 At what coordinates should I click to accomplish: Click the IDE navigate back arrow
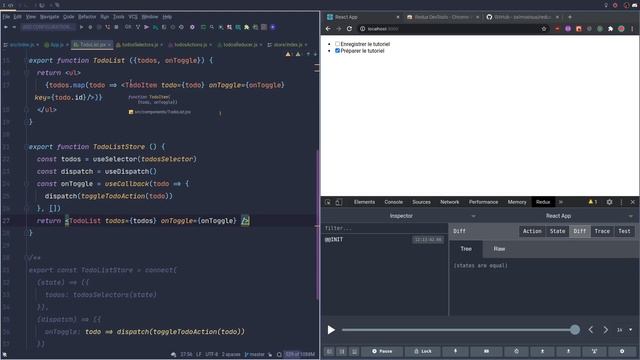pos(6,27)
